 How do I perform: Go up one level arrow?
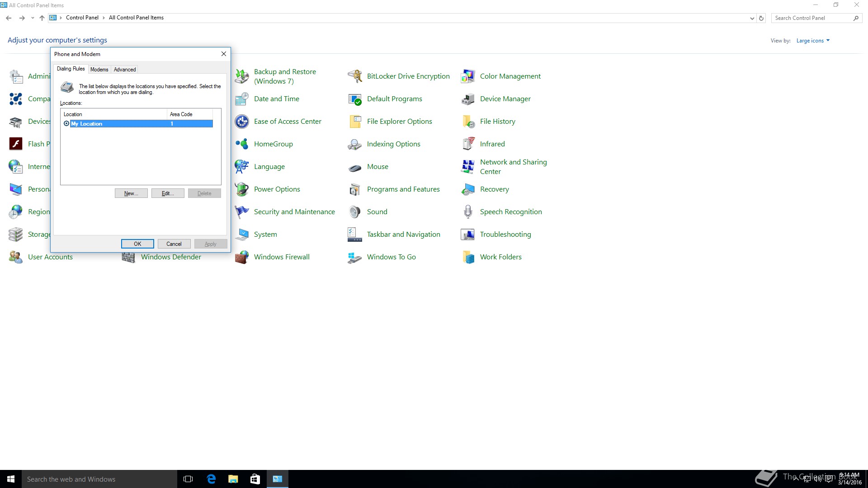coord(42,18)
